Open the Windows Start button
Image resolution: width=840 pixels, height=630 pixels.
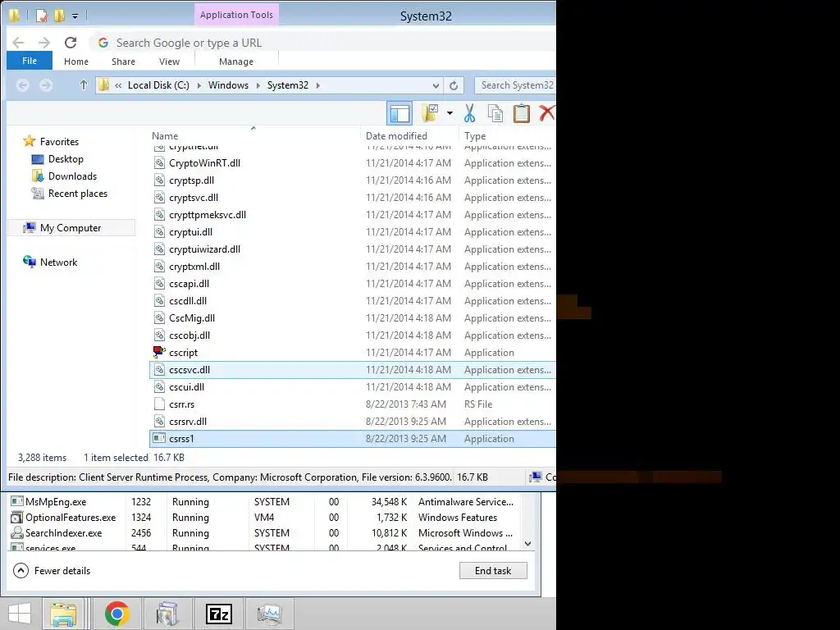[20, 614]
